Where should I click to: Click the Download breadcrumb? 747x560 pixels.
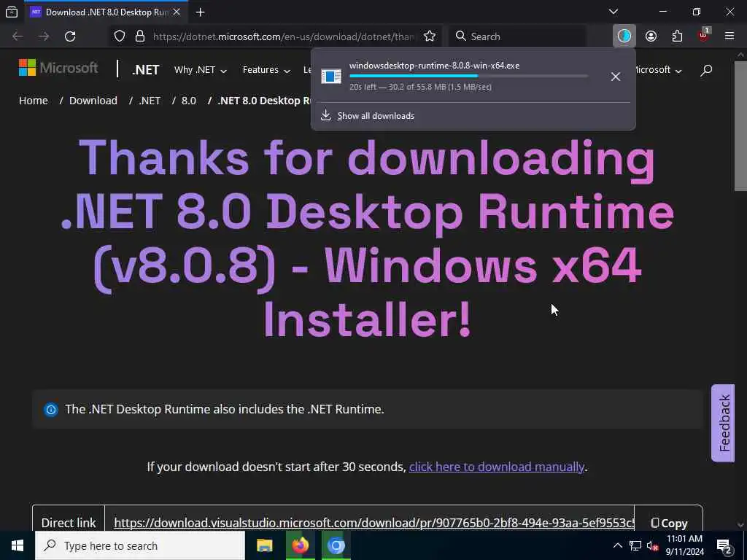coord(93,101)
